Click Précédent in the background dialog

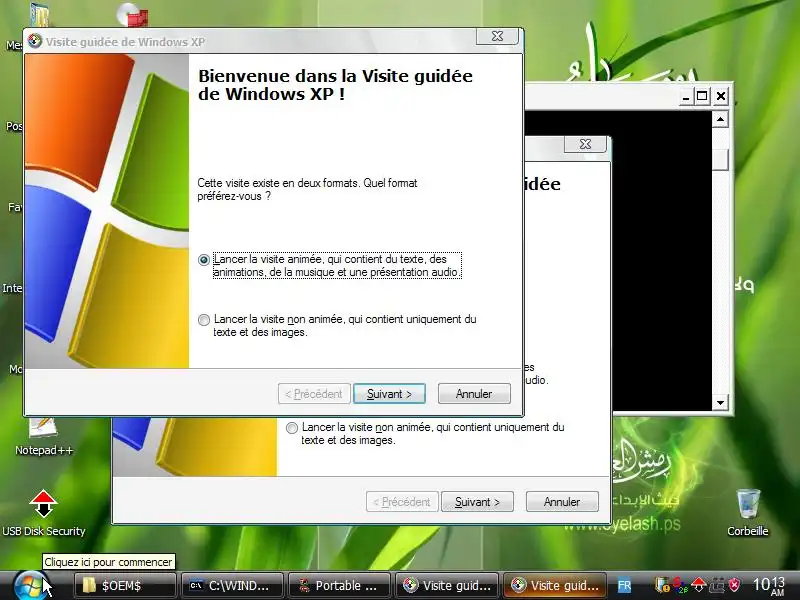[x=402, y=502]
